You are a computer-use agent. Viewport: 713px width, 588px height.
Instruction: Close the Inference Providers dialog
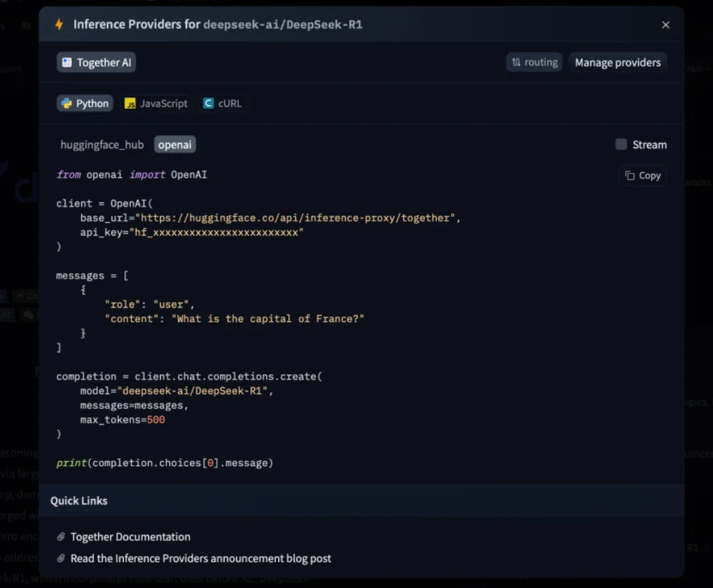click(666, 25)
